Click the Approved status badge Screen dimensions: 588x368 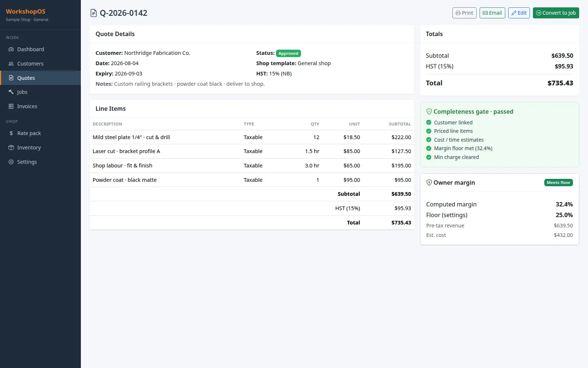click(x=288, y=53)
